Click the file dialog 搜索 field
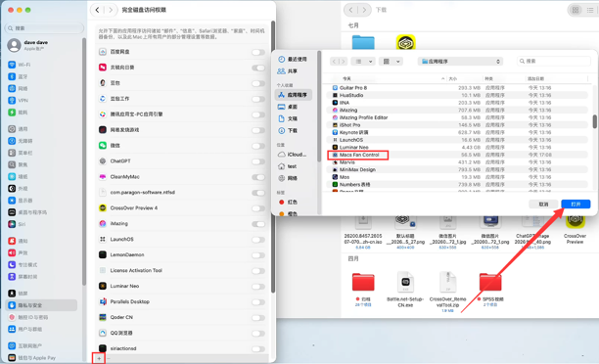The width and height of the screenshot is (599, 364). (554, 61)
